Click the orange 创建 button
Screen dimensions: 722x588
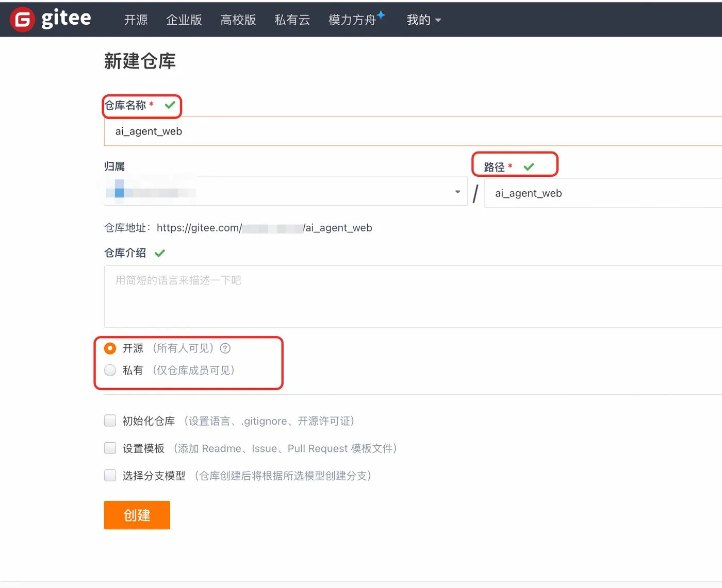click(x=137, y=515)
